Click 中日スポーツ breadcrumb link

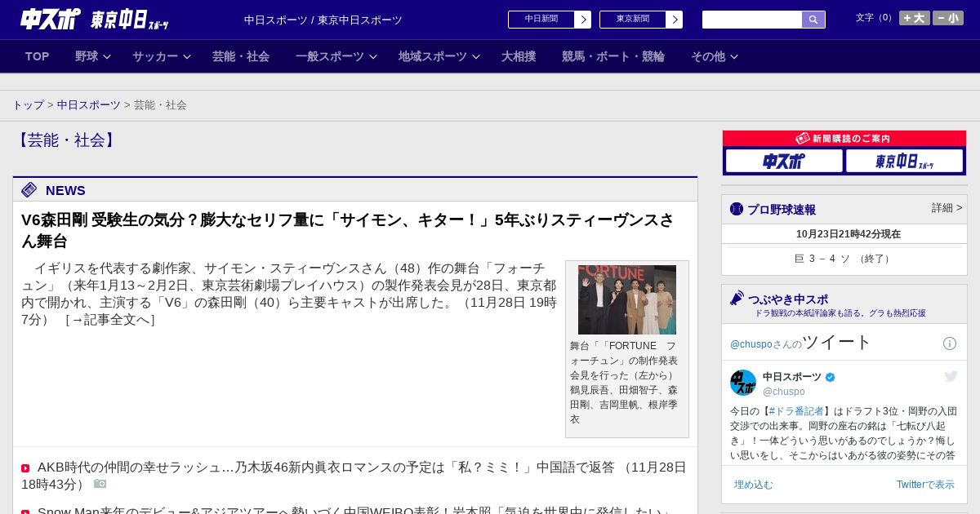(x=89, y=105)
